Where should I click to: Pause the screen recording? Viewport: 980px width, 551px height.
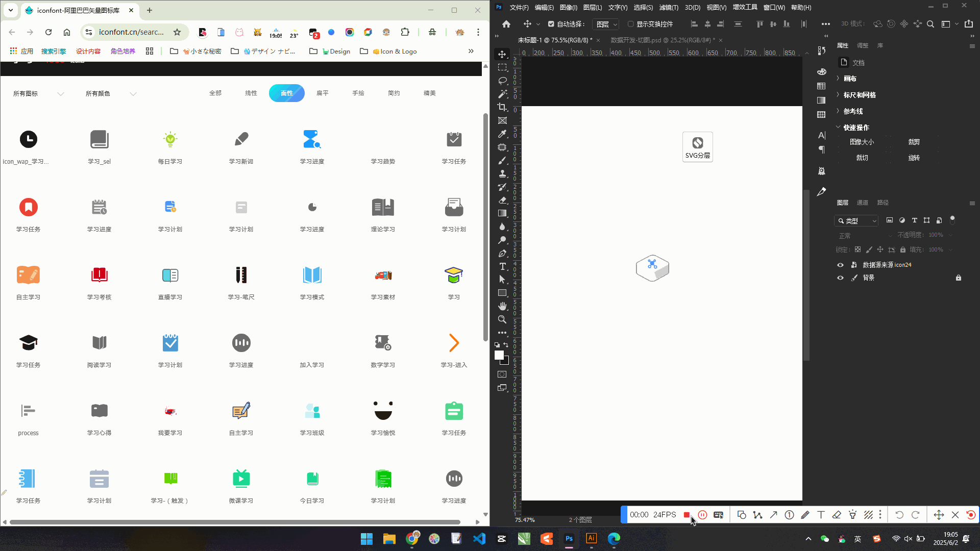coord(702,515)
